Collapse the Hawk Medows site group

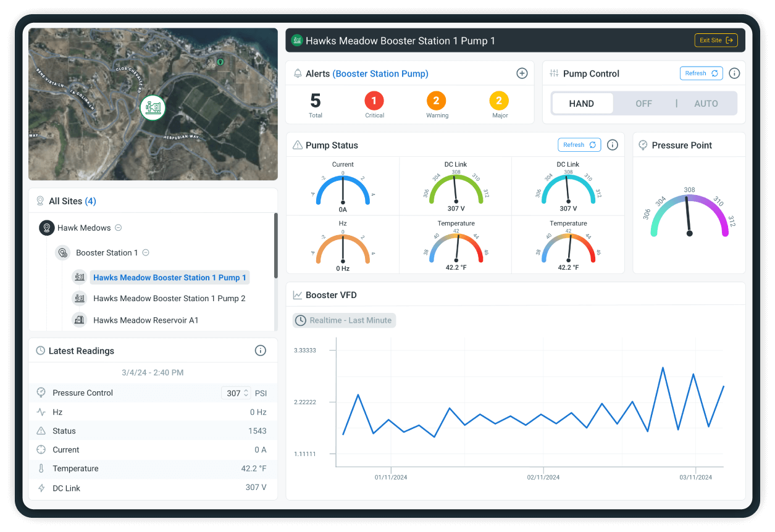click(x=119, y=228)
